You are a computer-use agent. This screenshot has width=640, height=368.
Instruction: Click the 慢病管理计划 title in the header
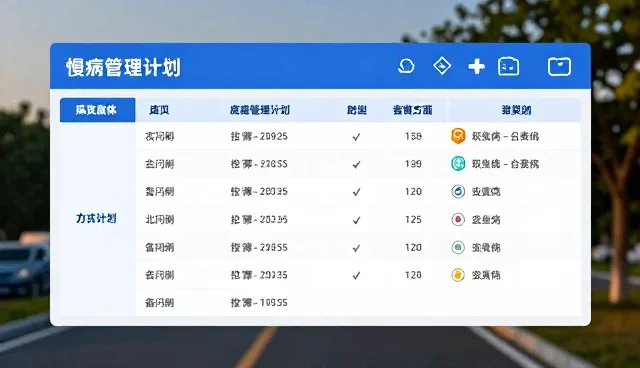tap(123, 67)
